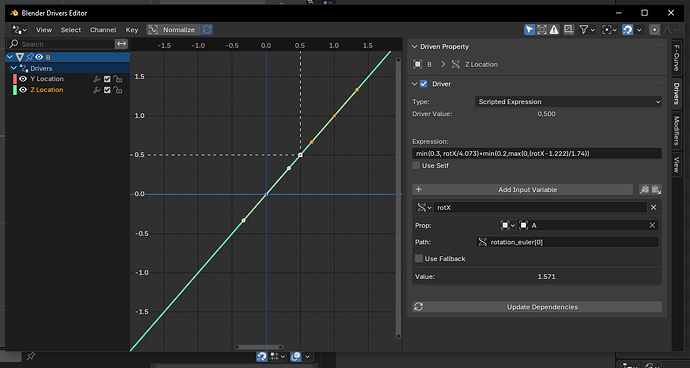Screen dimensions: 690x368
Task: Click the red Y Location color swatch
Action: pos(15,79)
